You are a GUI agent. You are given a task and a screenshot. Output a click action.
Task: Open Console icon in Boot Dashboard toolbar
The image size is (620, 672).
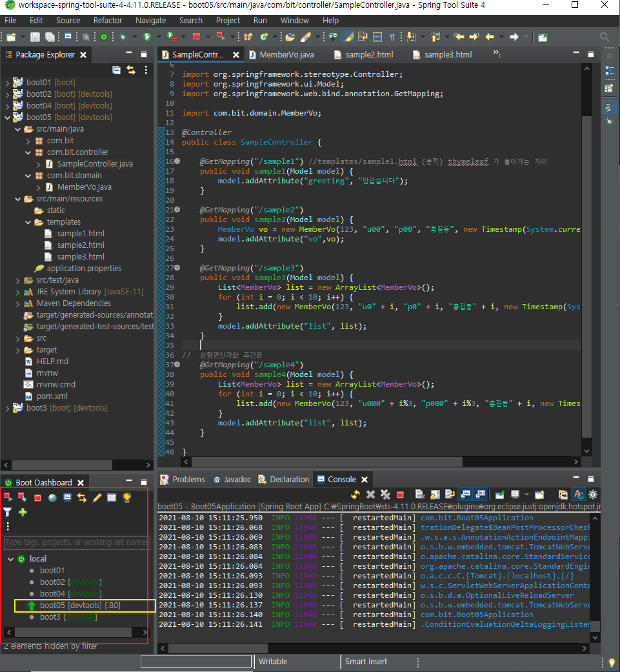pyautogui.click(x=67, y=498)
